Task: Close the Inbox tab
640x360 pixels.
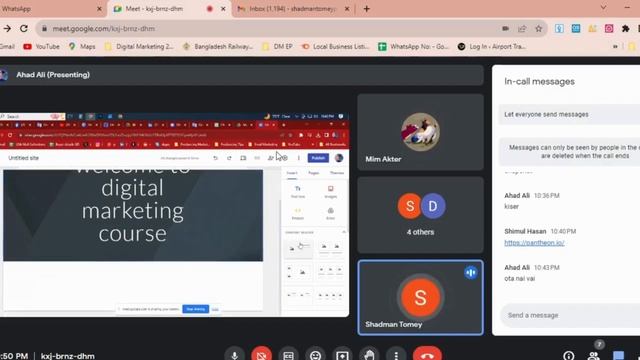Action: pos(347,9)
